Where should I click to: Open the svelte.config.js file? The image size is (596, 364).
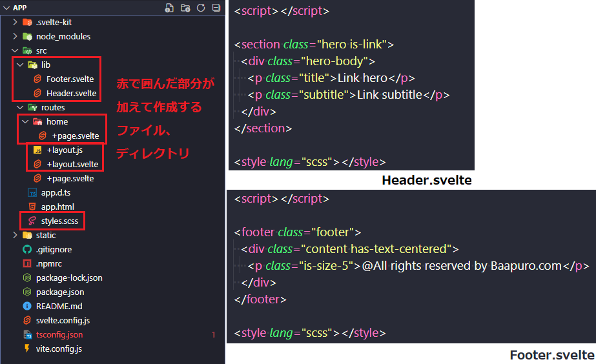coord(63,321)
